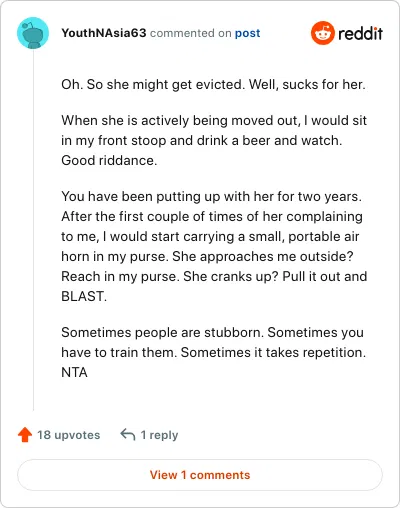This screenshot has height=508, width=400.
Task: Open the blue "post" link
Action: click(247, 33)
